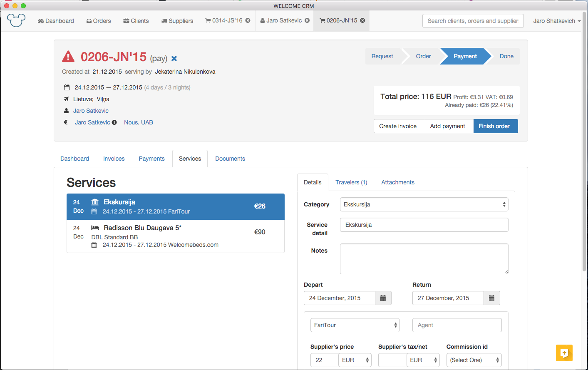Open the Documents subtab

[x=230, y=159]
